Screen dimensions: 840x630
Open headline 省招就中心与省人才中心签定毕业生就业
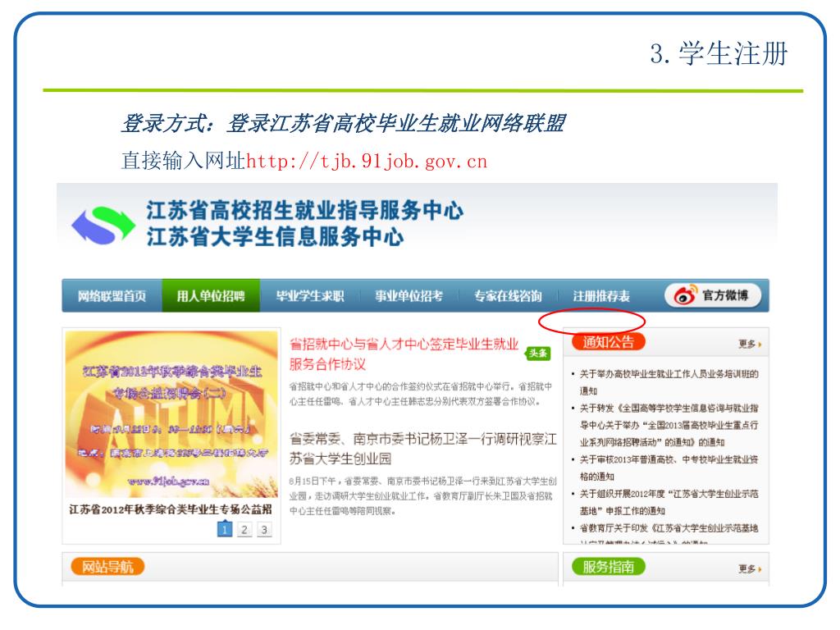point(404,354)
